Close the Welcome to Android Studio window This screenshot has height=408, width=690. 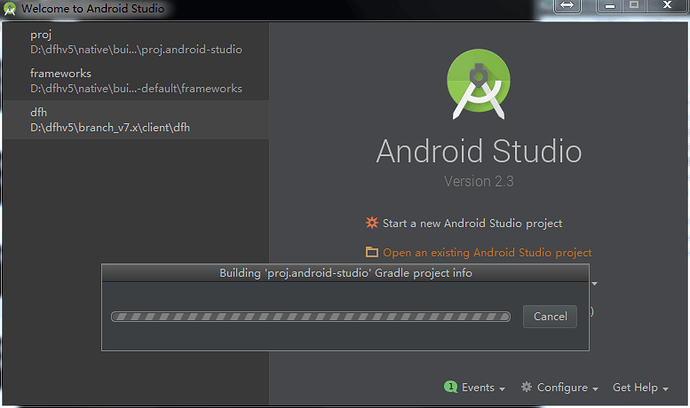667,5
